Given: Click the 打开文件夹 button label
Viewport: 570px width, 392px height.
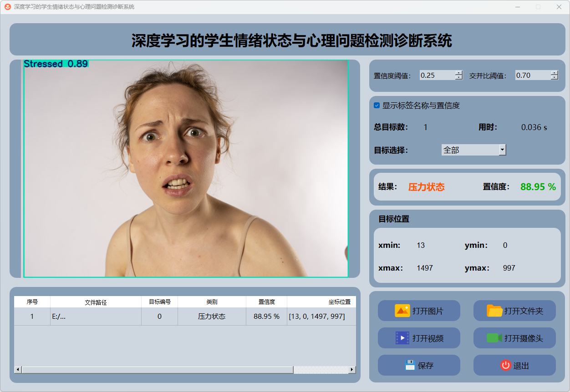Looking at the screenshot, I should pyautogui.click(x=524, y=312).
